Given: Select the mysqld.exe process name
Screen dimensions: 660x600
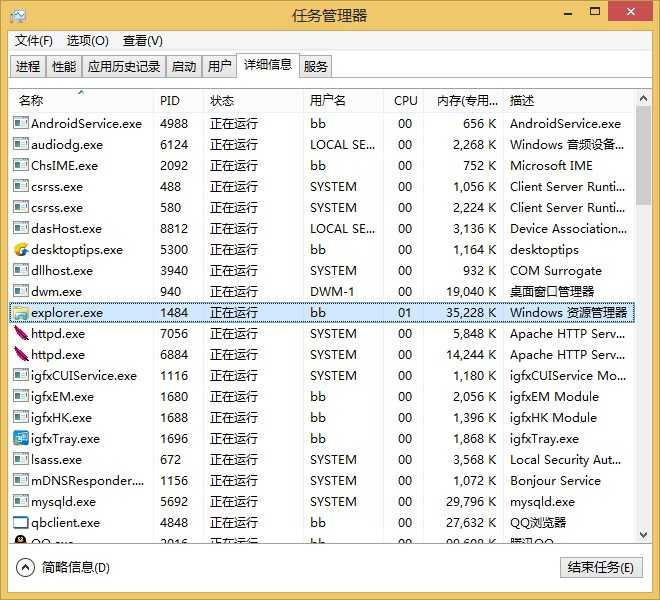Looking at the screenshot, I should point(64,501).
